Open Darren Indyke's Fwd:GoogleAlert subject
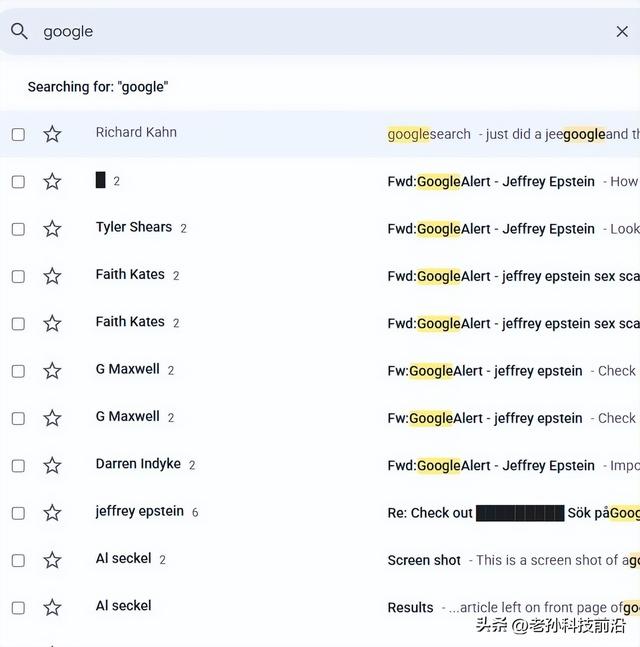 491,466
